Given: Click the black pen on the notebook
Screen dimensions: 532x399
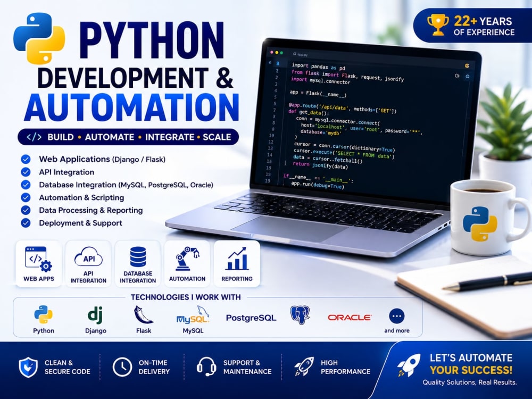Looking at the screenshot, I should point(487,281).
